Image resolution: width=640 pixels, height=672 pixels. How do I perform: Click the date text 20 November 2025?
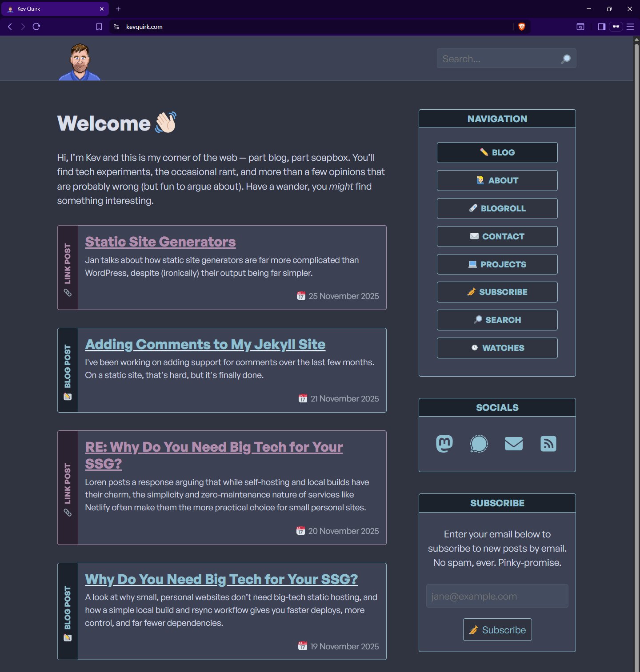[x=344, y=531]
